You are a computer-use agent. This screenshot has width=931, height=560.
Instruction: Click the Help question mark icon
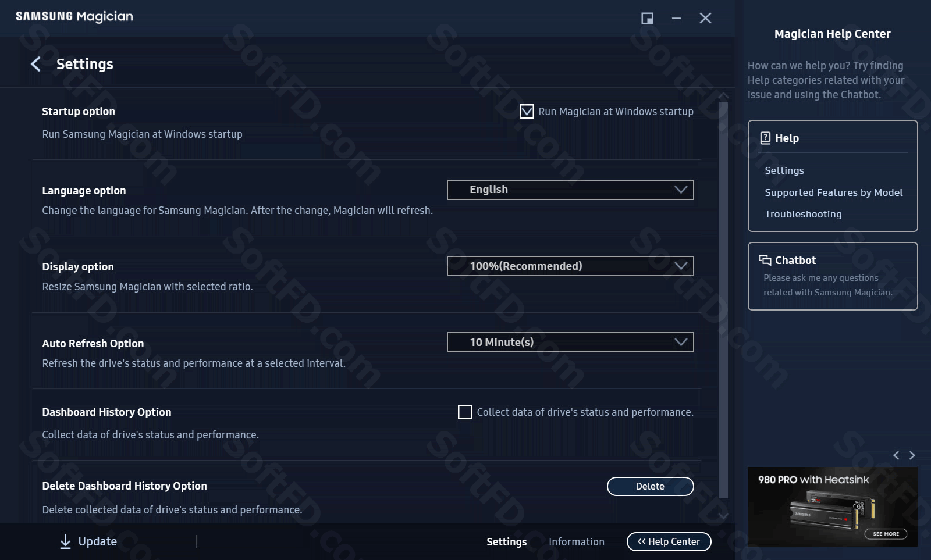(765, 138)
